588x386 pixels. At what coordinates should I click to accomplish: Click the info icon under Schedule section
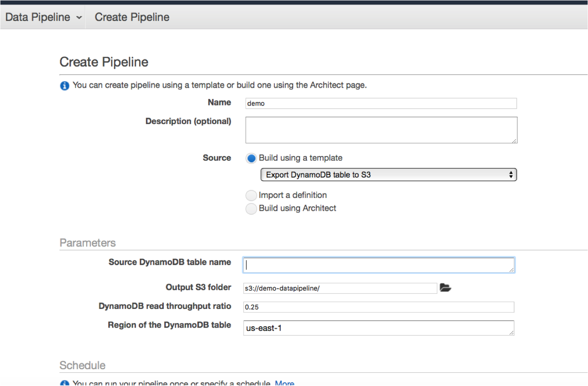[x=64, y=383]
